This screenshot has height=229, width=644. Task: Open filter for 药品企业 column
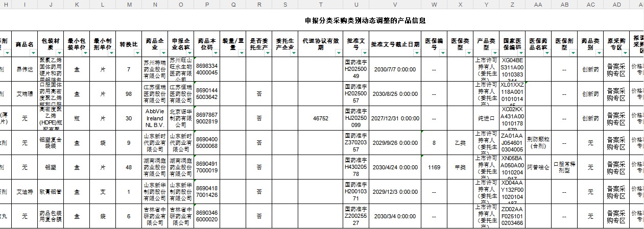click(163, 53)
